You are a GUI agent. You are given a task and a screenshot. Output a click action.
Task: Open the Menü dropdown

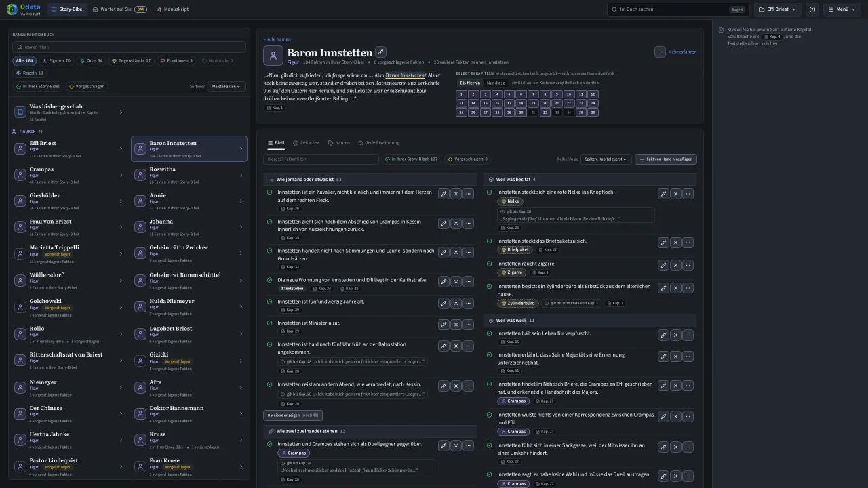[x=842, y=9]
